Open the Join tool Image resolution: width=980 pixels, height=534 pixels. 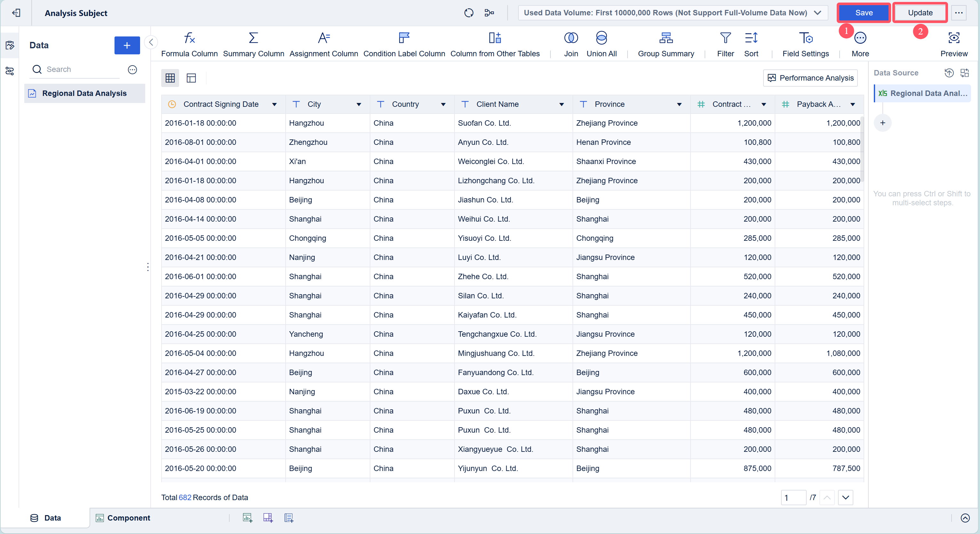pyautogui.click(x=571, y=44)
